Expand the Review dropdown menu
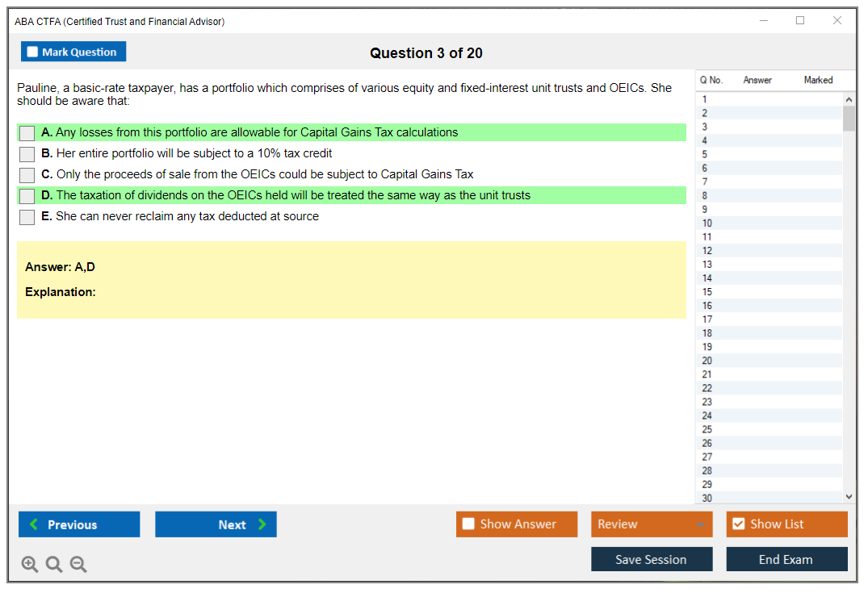 [652, 524]
